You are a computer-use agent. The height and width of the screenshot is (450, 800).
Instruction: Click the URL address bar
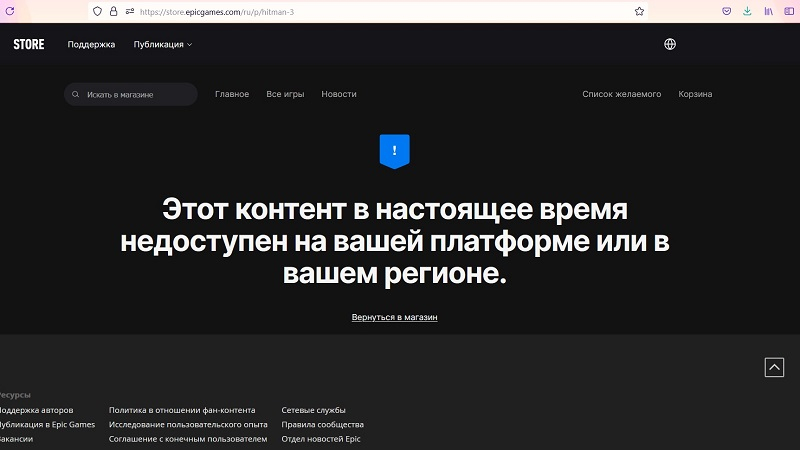click(x=367, y=11)
